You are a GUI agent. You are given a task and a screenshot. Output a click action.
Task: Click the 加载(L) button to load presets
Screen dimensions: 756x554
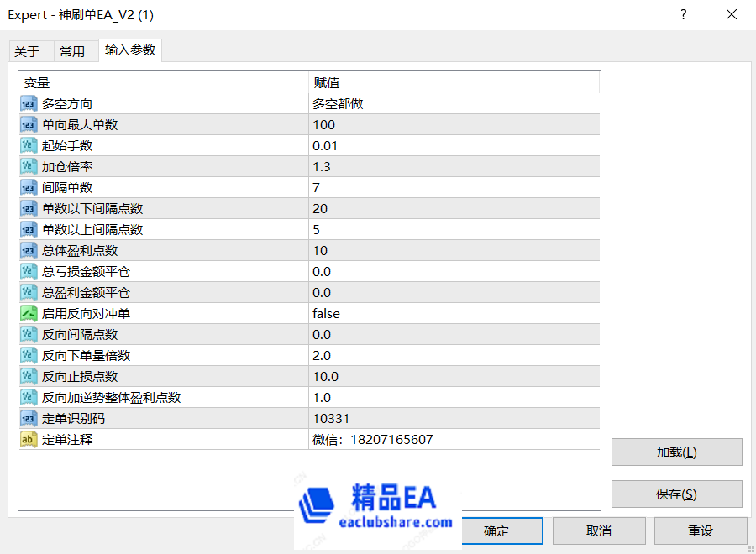tap(677, 452)
